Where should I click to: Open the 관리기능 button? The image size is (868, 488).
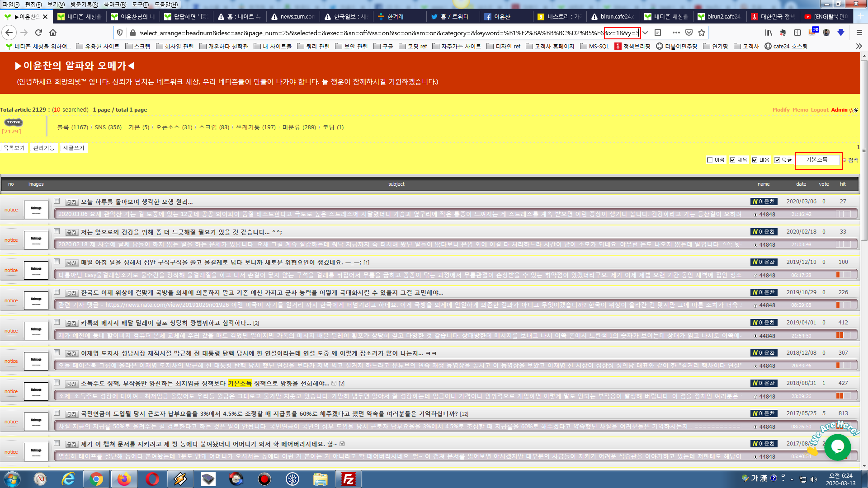tap(44, 148)
